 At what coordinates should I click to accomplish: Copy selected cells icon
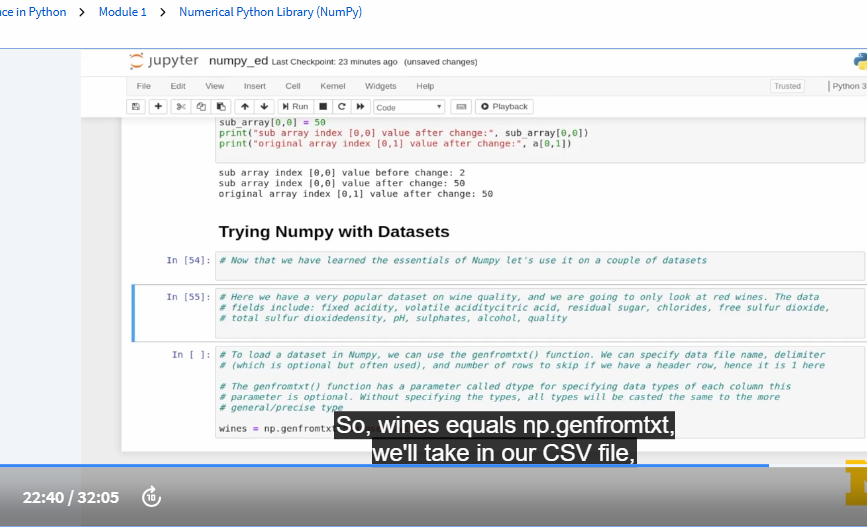201,107
